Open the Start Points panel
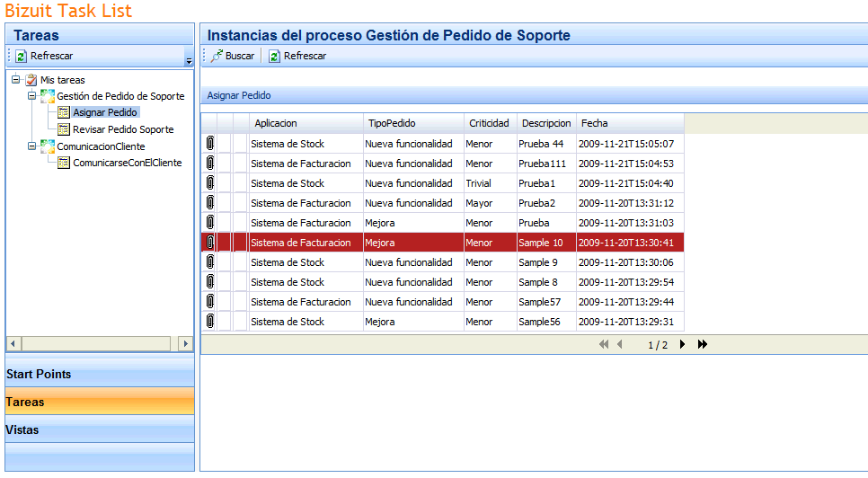The height and width of the screenshot is (478, 868). click(99, 374)
